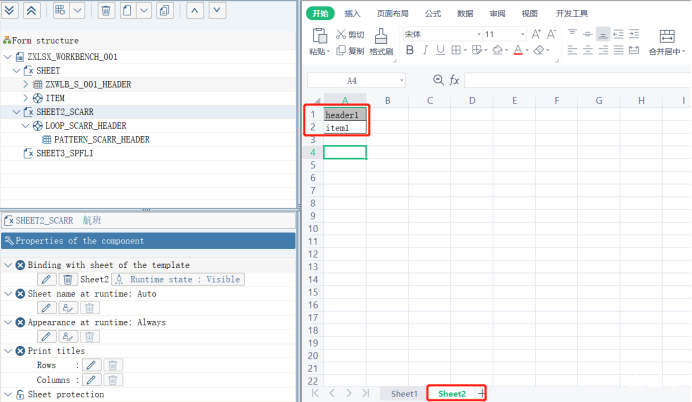Image resolution: width=692 pixels, height=402 pixels.
Task: Click the increase font size A+ icon
Action: (536, 34)
